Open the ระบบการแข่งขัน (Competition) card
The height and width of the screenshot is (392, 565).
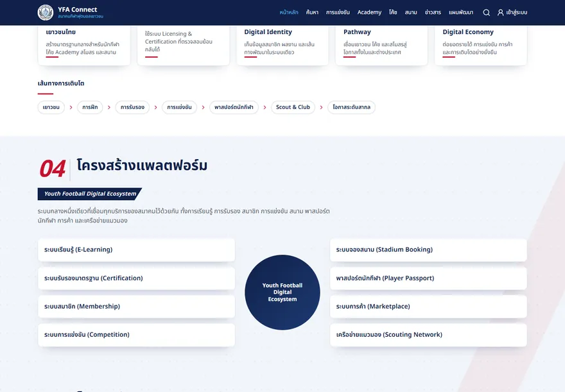(137, 335)
